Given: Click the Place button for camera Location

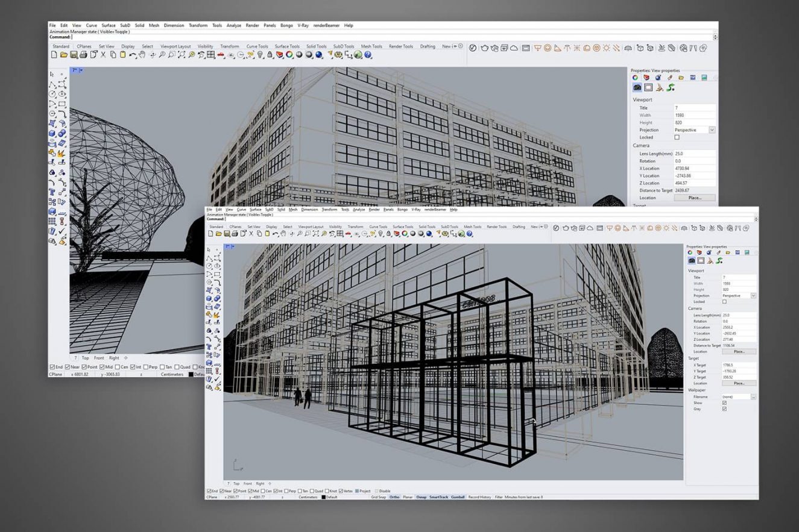Looking at the screenshot, I should tap(740, 350).
